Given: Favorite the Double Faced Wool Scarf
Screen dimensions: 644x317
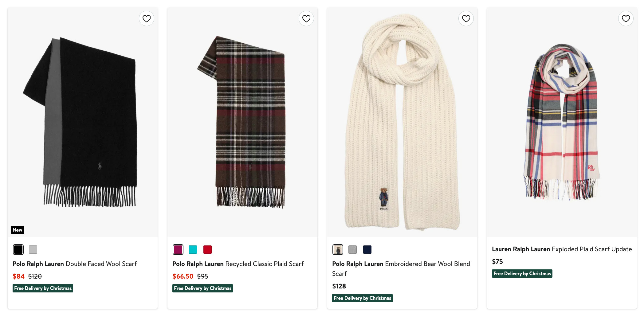Looking at the screenshot, I should (x=147, y=19).
